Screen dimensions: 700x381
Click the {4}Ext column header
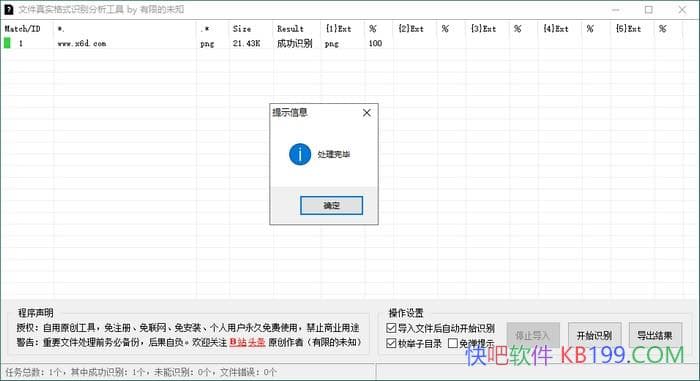(x=555, y=29)
